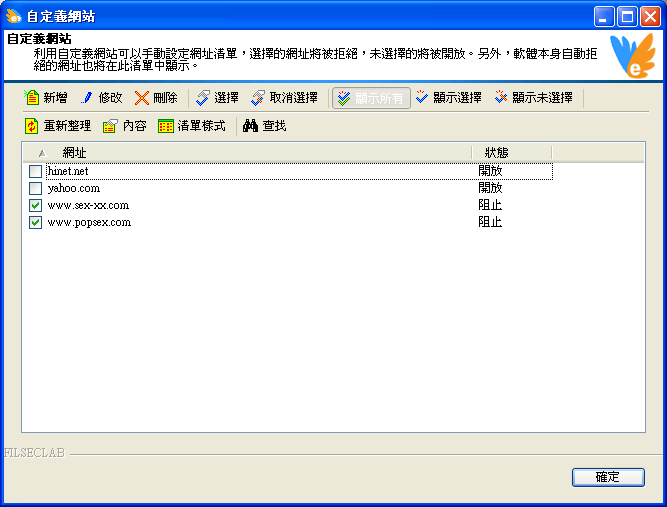Viewport: 667px width, 507px height.
Task: Open 內容 (Properties) from the toolbar
Action: point(111,126)
